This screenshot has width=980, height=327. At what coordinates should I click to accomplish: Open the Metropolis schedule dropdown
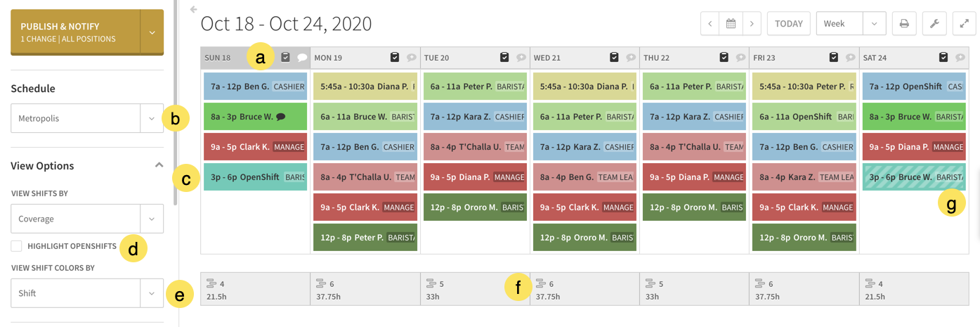(87, 118)
